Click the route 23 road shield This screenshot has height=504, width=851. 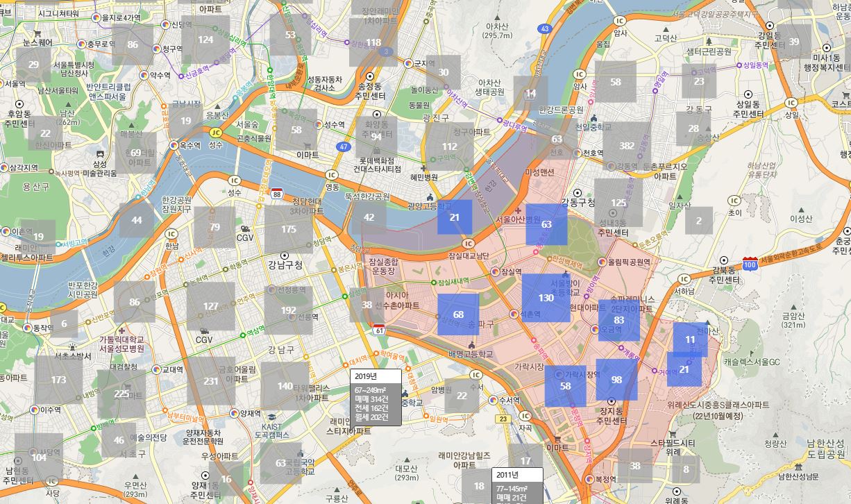[502, 419]
